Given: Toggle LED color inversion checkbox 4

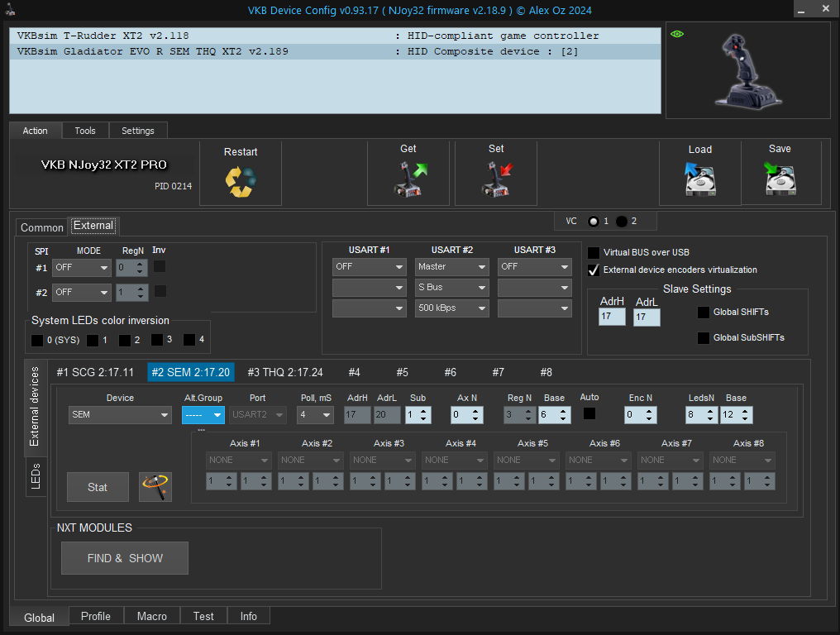Looking at the screenshot, I should point(189,340).
